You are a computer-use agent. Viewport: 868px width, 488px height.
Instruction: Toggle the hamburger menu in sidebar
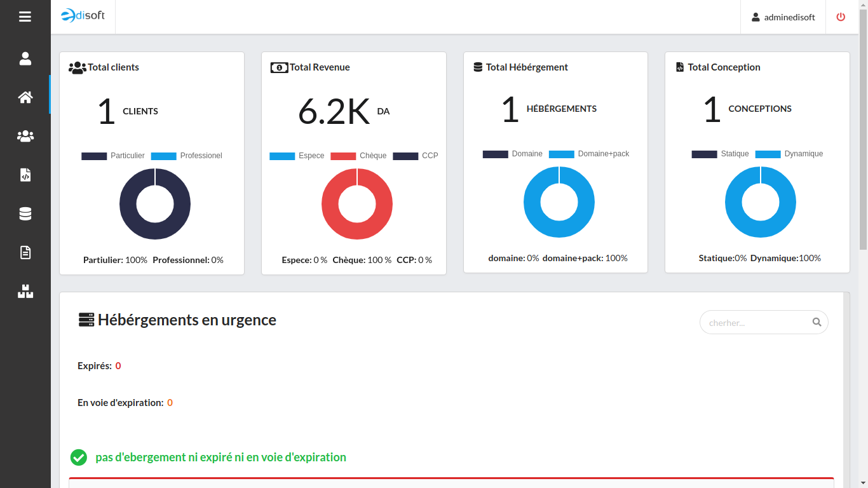[x=25, y=17]
